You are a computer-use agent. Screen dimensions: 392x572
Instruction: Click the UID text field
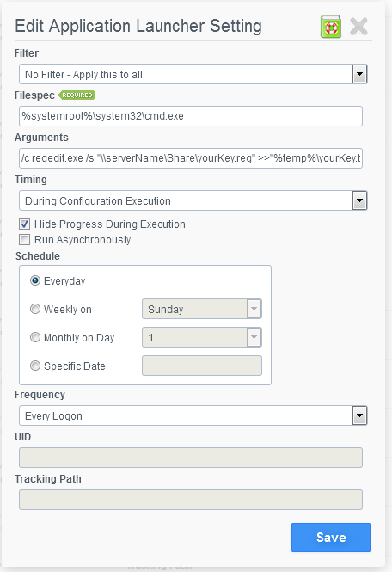point(191,458)
